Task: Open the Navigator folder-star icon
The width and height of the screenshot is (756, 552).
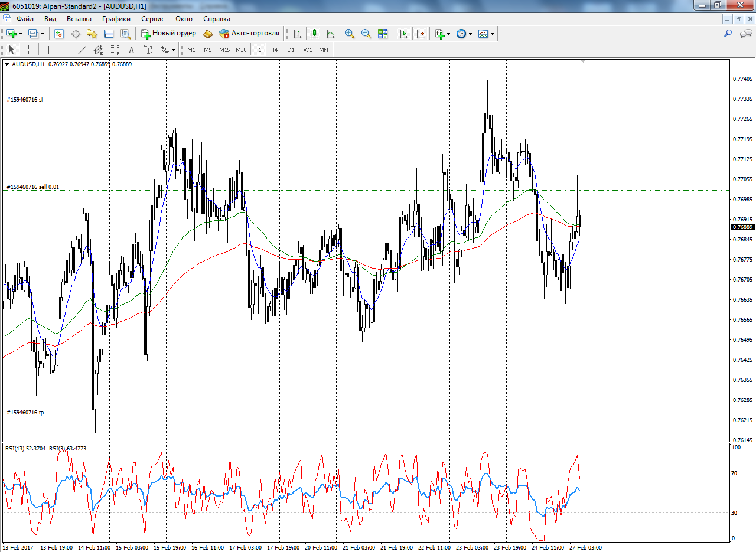Action: (92, 34)
